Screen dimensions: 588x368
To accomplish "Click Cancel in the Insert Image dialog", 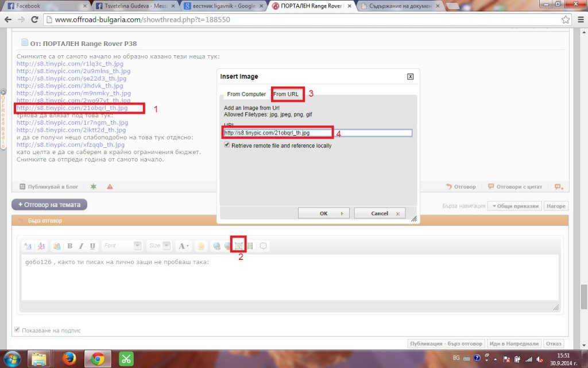I will tap(380, 213).
